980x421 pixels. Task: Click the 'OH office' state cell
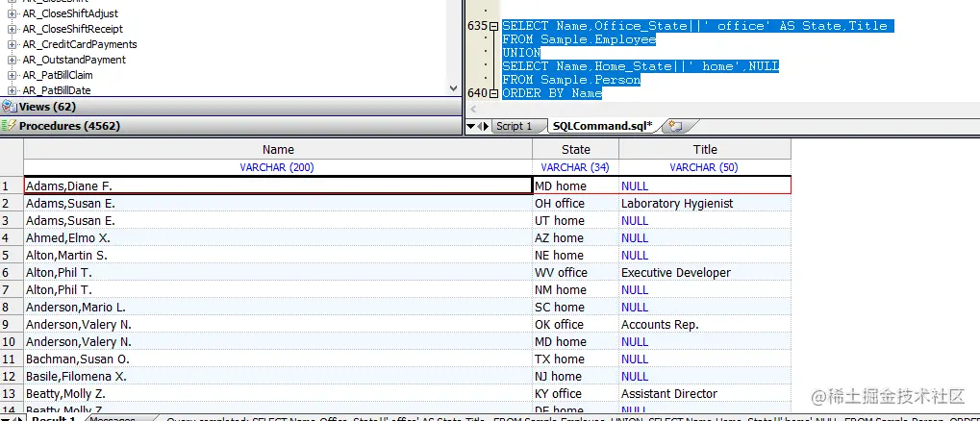[x=576, y=204]
